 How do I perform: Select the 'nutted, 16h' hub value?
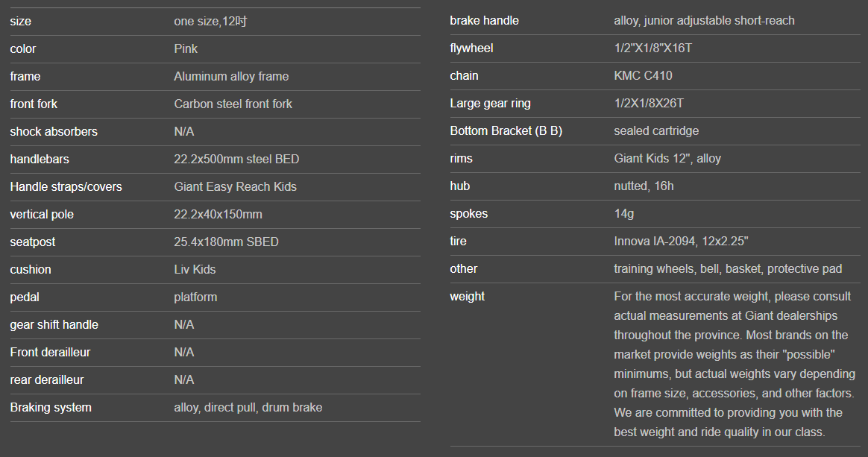[x=644, y=186]
